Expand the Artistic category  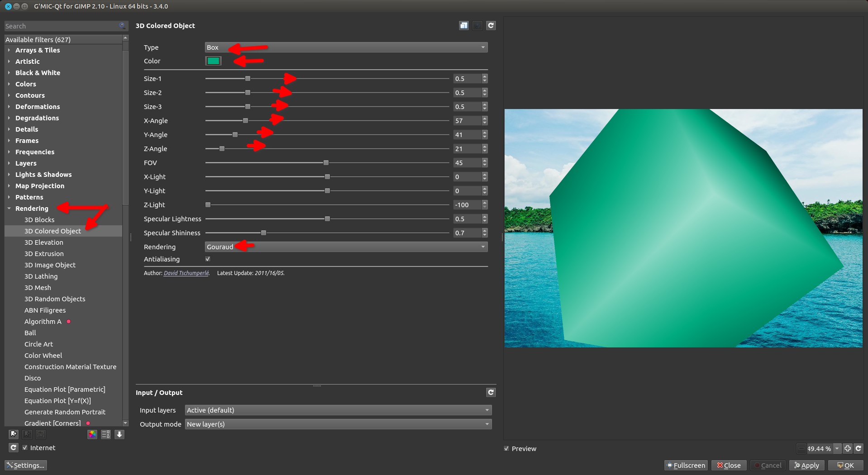(9, 61)
